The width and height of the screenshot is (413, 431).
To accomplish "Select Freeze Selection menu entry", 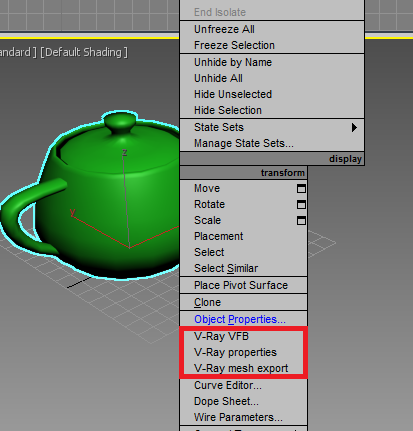I will [x=272, y=45].
